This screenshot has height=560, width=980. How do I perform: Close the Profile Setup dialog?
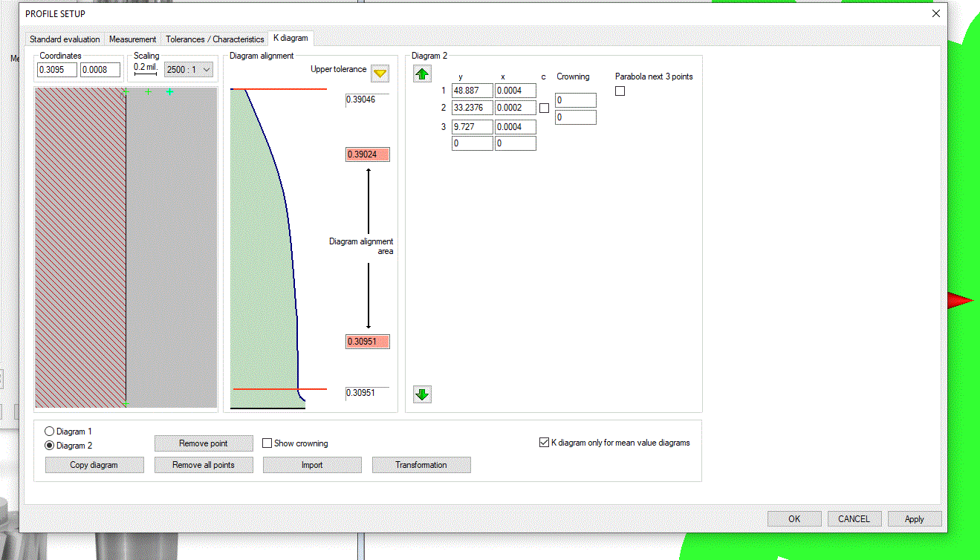(x=935, y=13)
